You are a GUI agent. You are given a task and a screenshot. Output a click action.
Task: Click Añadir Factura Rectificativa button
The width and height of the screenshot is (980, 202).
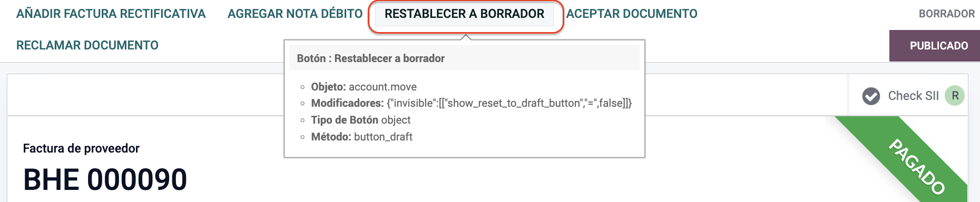coord(111,14)
